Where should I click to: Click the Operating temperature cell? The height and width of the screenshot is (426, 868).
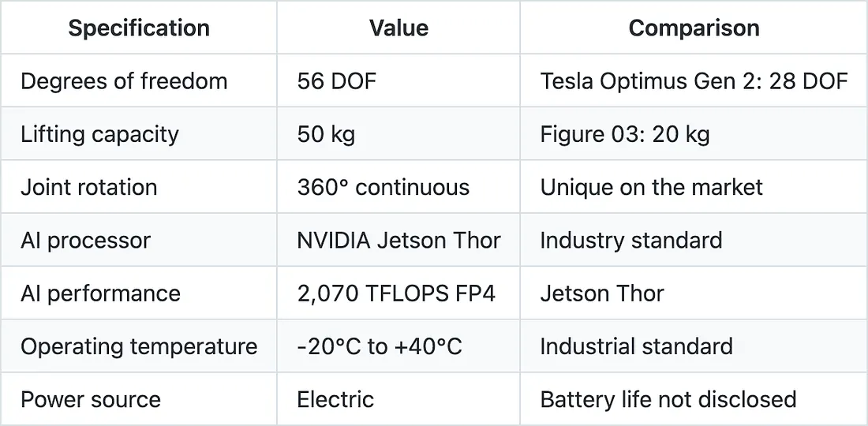coord(139,346)
